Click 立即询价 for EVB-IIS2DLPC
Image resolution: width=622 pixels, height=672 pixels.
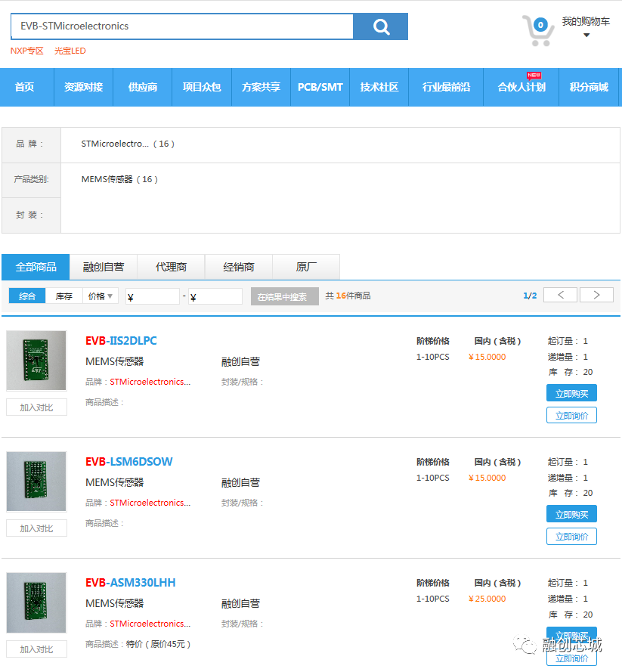571,415
